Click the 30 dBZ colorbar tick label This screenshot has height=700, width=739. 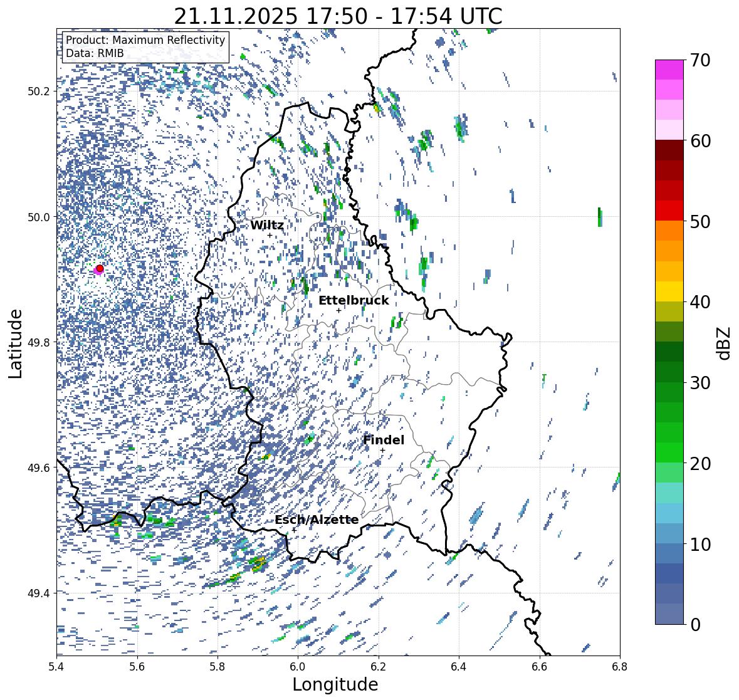[x=700, y=383]
